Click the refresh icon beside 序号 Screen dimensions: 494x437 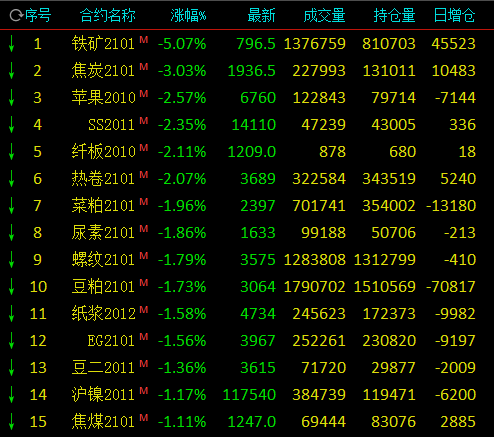(15, 15)
